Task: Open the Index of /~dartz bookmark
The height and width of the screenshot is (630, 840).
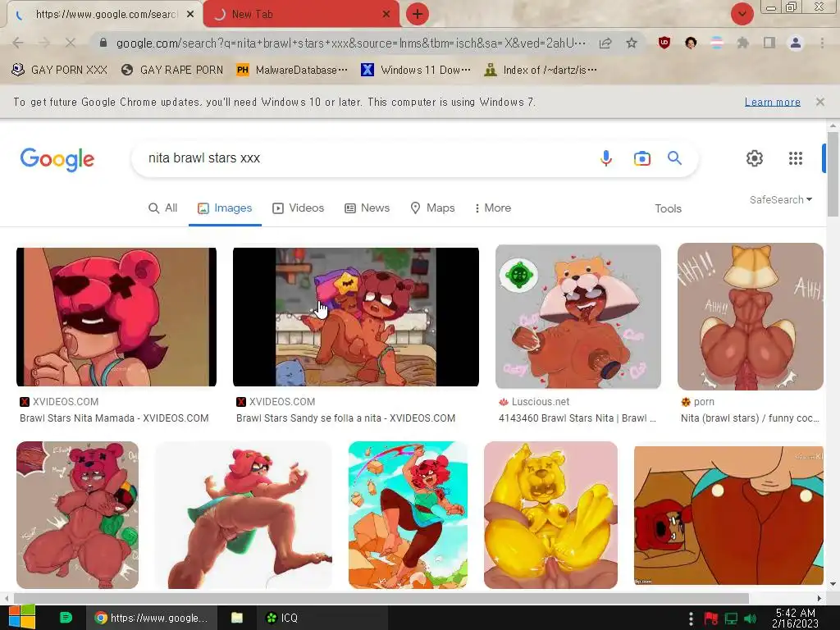Action: [x=541, y=71]
